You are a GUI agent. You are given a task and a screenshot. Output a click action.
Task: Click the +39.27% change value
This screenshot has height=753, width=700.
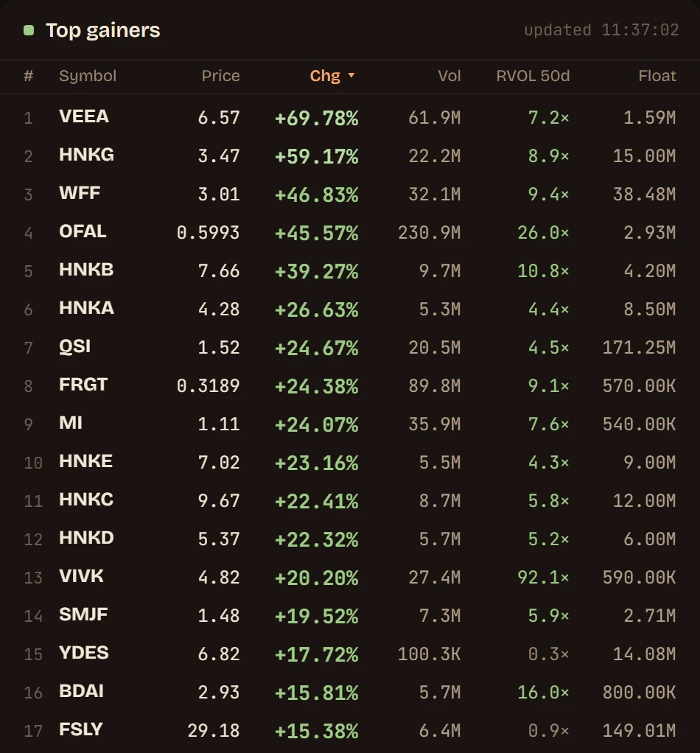[x=316, y=272]
